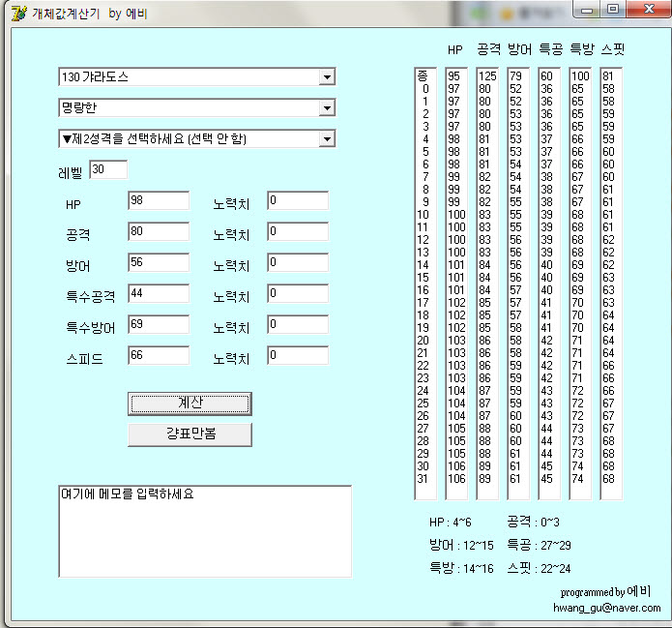Close the 개체값계산기 window

pos(649,9)
